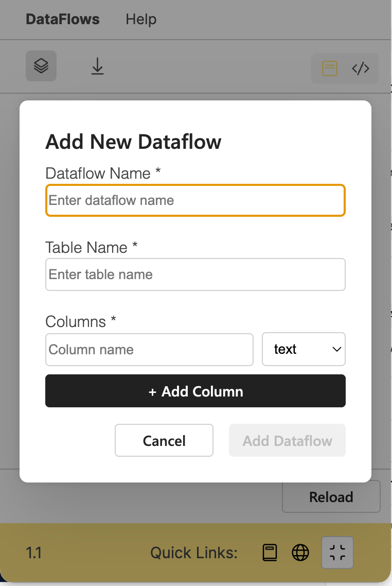The width and height of the screenshot is (392, 586).
Task: Click the Columns field label
Action: tap(80, 321)
